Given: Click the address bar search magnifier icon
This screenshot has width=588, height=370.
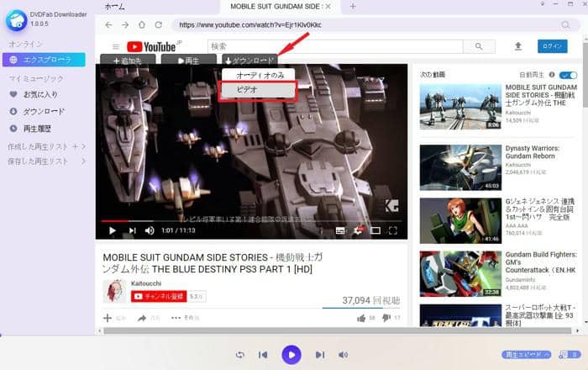Looking at the screenshot, I should pos(565,24).
